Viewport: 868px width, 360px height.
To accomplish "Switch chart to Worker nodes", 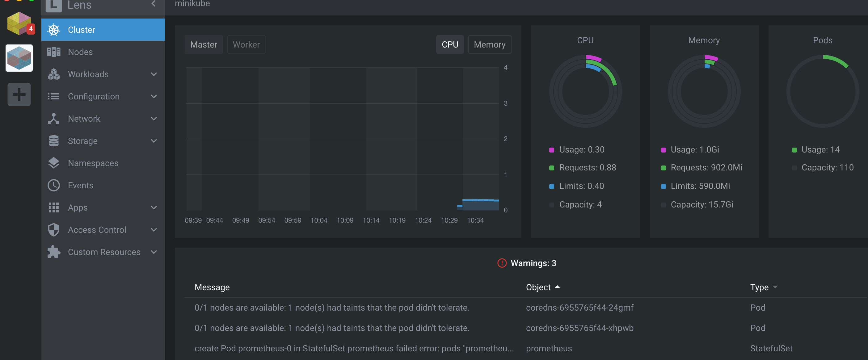I will (x=246, y=44).
